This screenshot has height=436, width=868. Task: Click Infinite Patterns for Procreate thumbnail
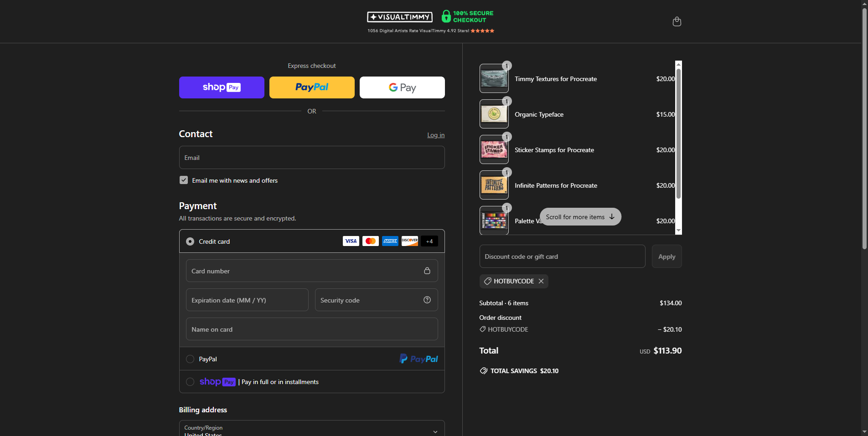point(494,185)
